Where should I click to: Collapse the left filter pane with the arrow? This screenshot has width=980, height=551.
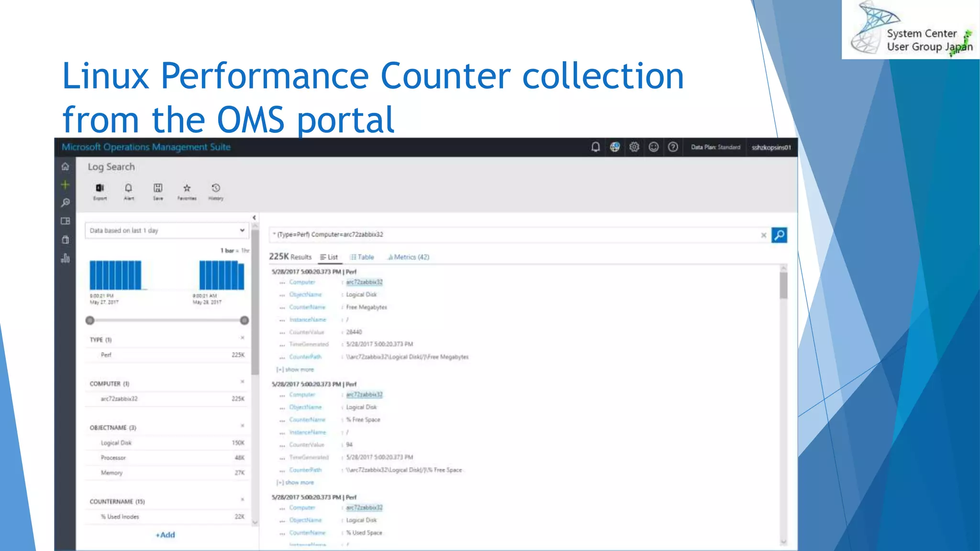click(x=254, y=218)
